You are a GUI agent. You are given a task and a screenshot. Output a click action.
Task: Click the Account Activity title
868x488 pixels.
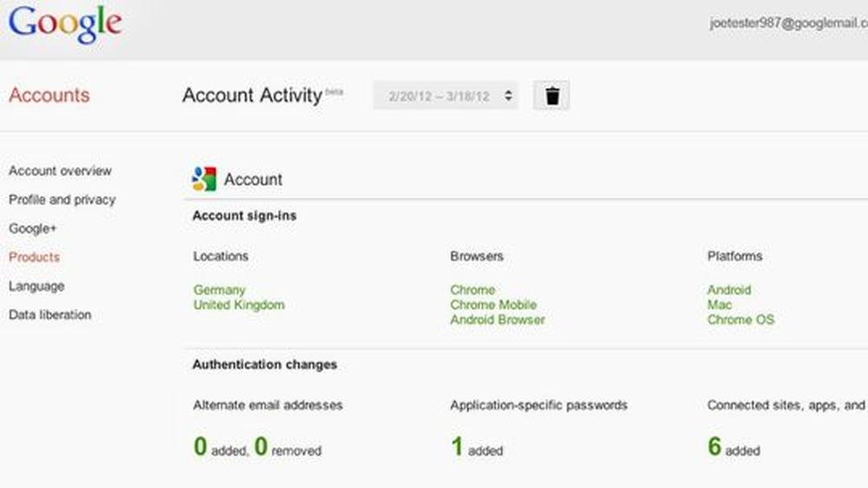click(x=253, y=96)
